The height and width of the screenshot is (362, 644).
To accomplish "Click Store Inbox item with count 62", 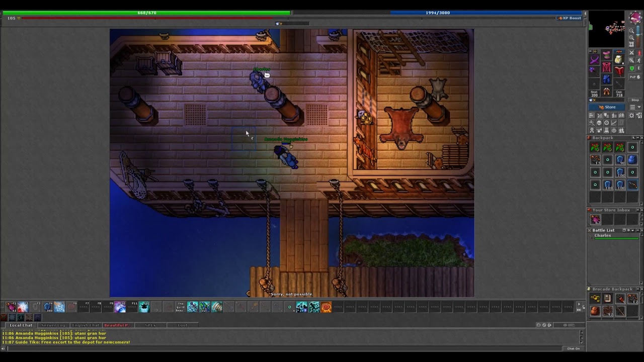I will pos(595,220).
